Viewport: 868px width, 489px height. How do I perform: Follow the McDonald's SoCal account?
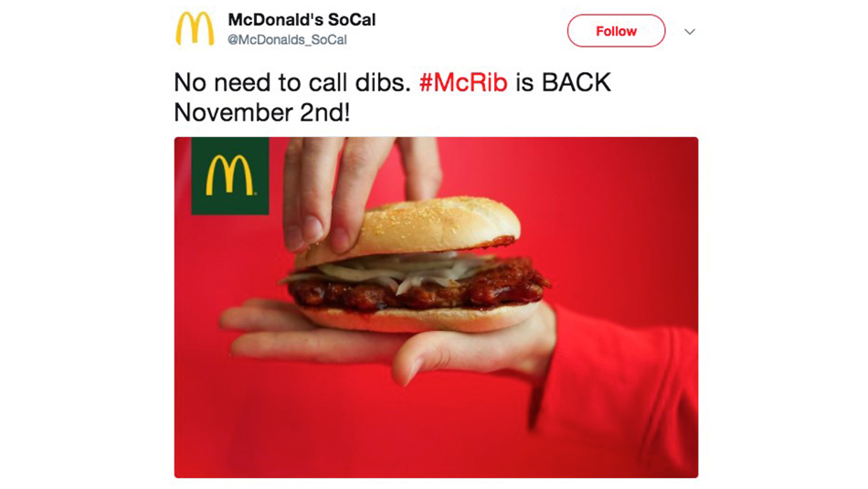pyautogui.click(x=616, y=31)
